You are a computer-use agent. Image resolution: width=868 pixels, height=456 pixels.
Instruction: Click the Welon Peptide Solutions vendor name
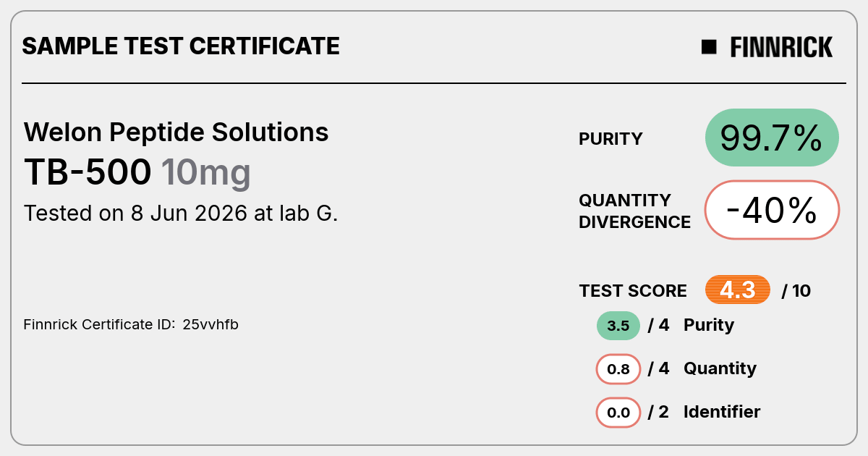pyautogui.click(x=176, y=132)
